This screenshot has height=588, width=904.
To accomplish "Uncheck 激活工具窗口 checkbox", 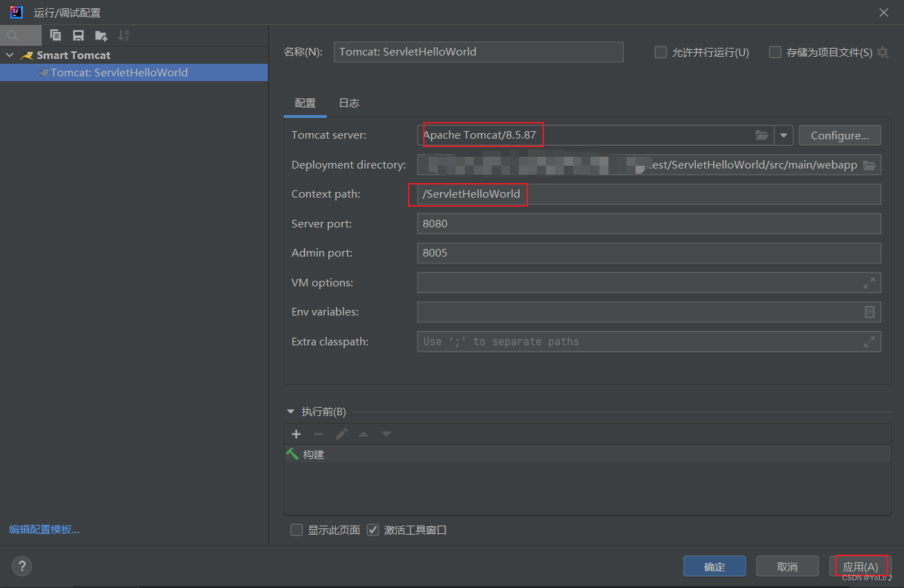I will 373,530.
